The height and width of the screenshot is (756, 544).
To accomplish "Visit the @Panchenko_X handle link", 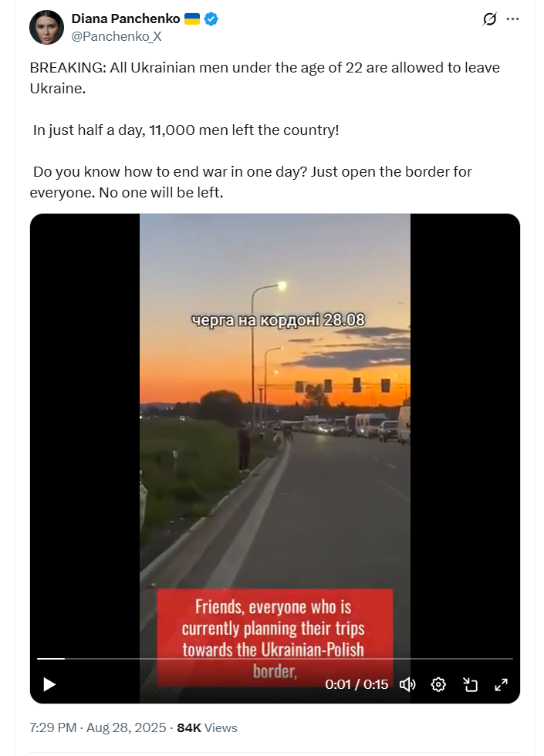I will click(x=117, y=36).
